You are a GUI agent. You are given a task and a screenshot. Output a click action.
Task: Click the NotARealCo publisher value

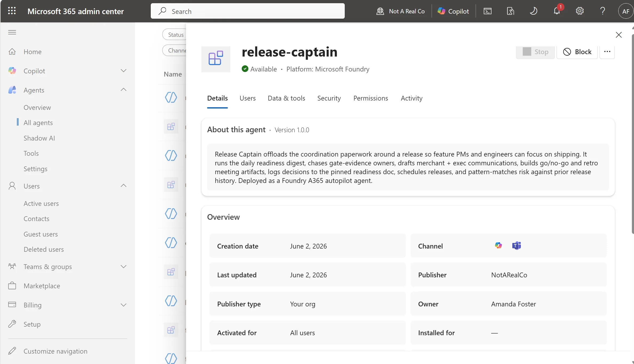click(509, 275)
